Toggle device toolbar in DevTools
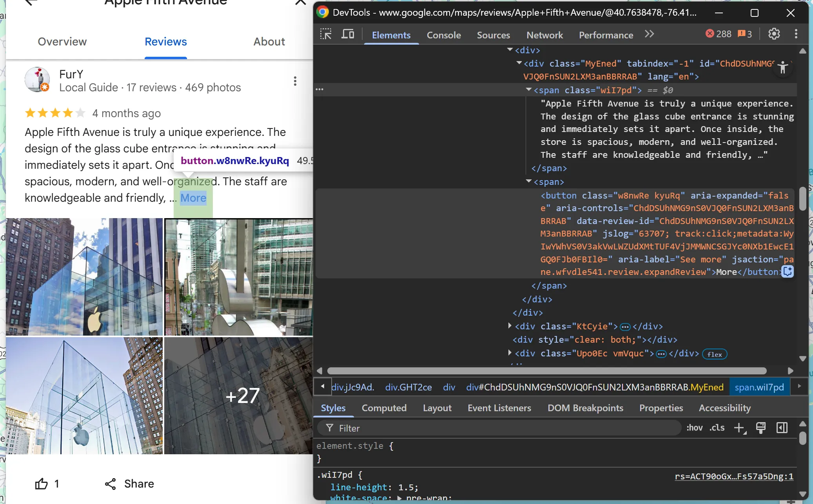813x504 pixels. (348, 34)
